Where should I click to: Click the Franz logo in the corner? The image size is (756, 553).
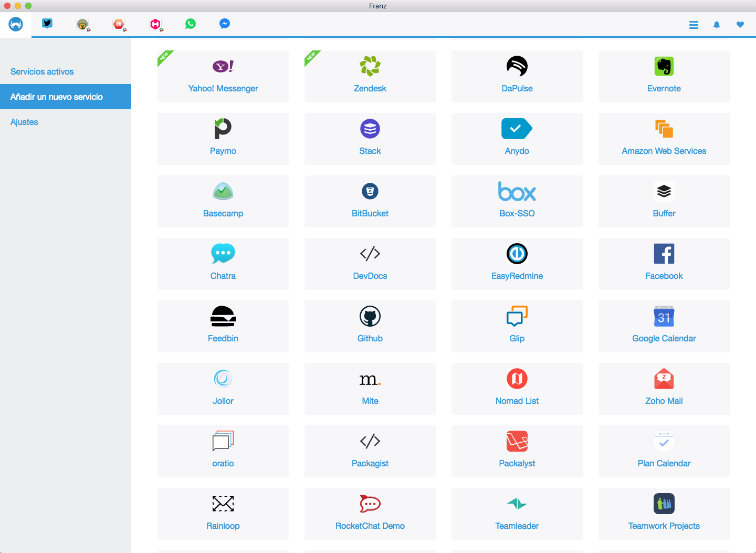click(x=16, y=24)
